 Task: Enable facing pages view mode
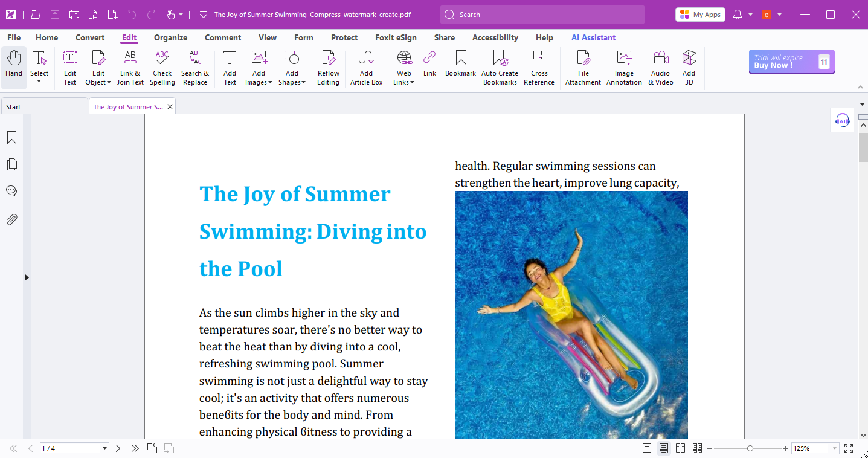click(x=680, y=448)
